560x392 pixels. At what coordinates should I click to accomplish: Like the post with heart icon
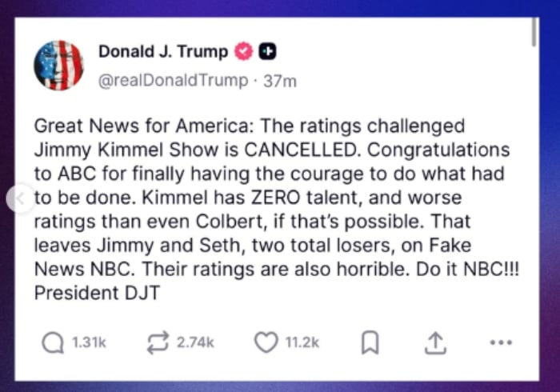click(x=265, y=342)
